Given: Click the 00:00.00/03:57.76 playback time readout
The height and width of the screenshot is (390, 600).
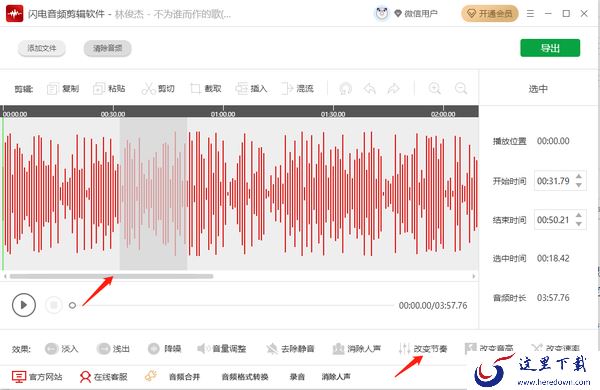Looking at the screenshot, I should 433,305.
